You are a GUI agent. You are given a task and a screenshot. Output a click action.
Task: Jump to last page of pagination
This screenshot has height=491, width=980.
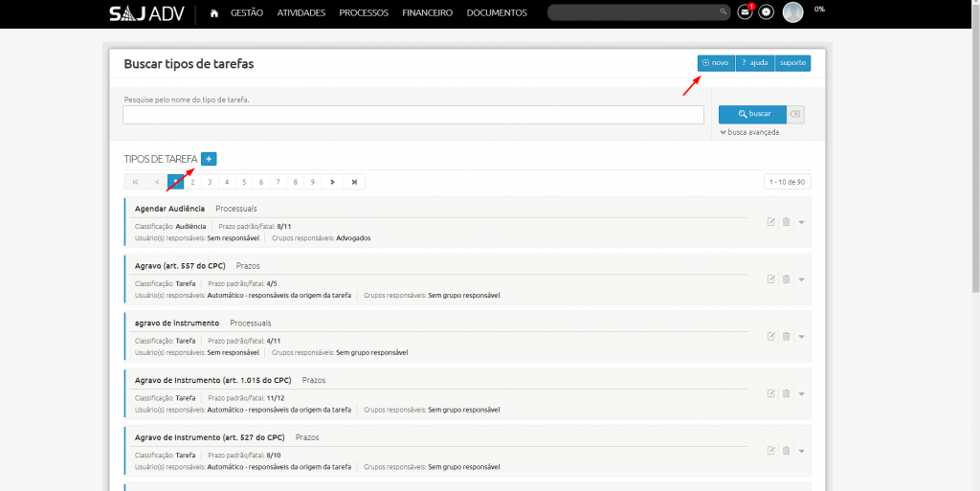tap(354, 182)
